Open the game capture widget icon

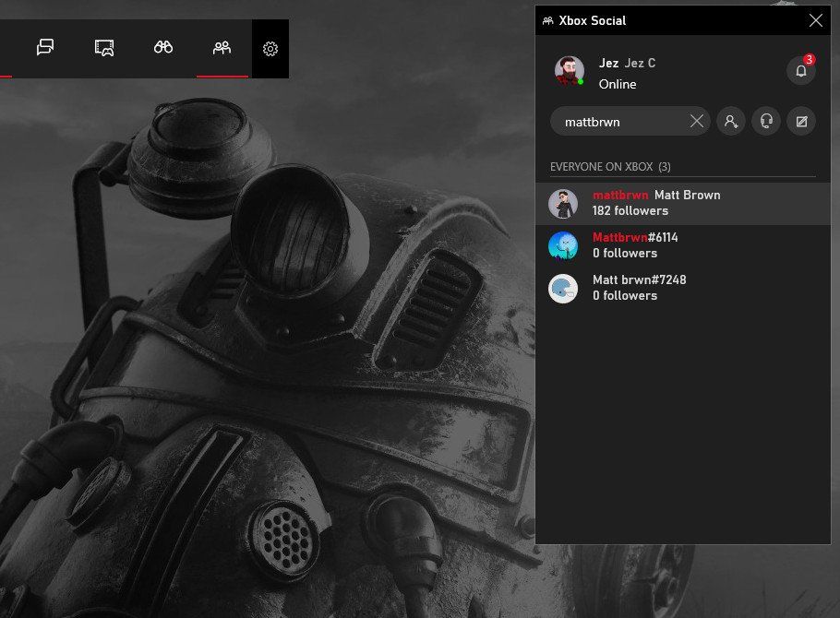(x=103, y=48)
